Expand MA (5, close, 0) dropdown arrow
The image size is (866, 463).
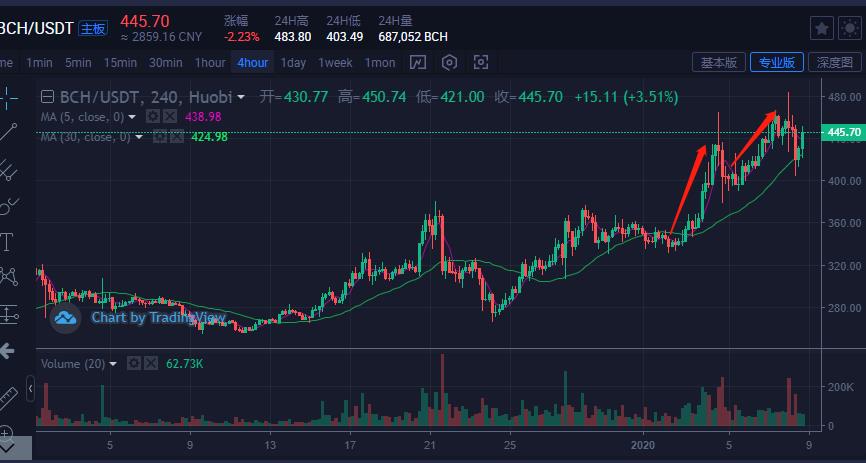[x=132, y=117]
